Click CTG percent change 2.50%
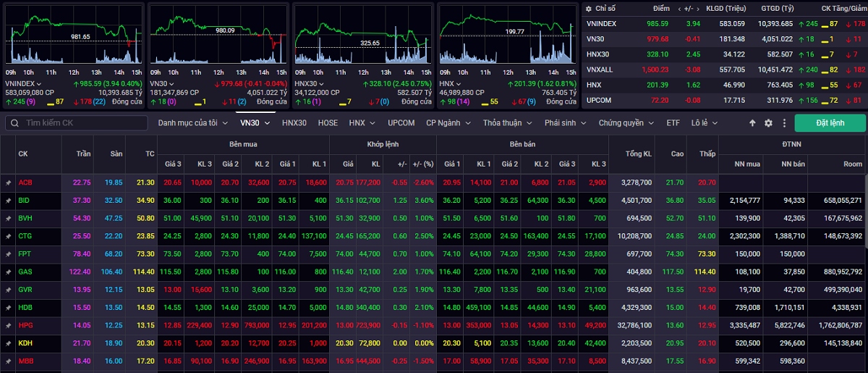Screen dimensions: 868x373 [424, 236]
